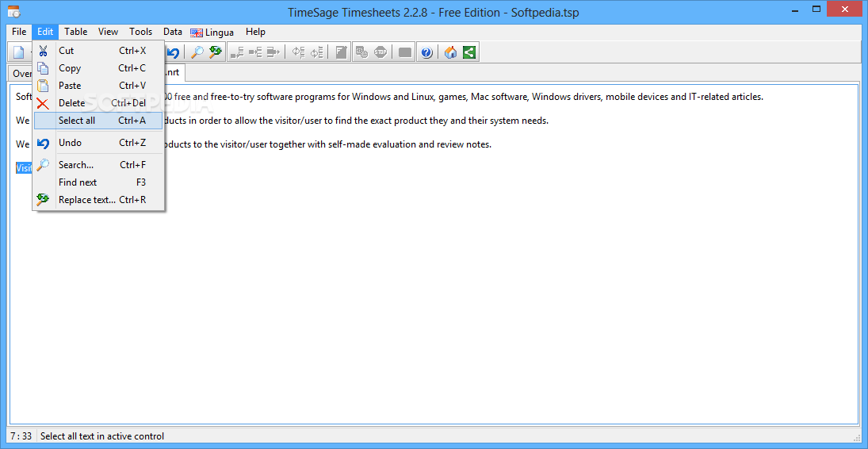Screen dimensions: 868x449
Task: Click the highlighted word 'Visit' in the text
Action: [24, 168]
